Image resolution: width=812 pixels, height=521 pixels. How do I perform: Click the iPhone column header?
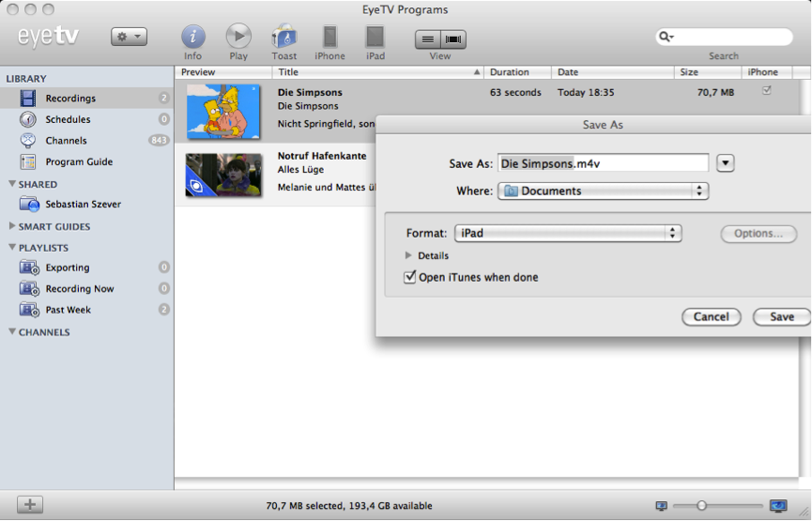[x=767, y=72]
